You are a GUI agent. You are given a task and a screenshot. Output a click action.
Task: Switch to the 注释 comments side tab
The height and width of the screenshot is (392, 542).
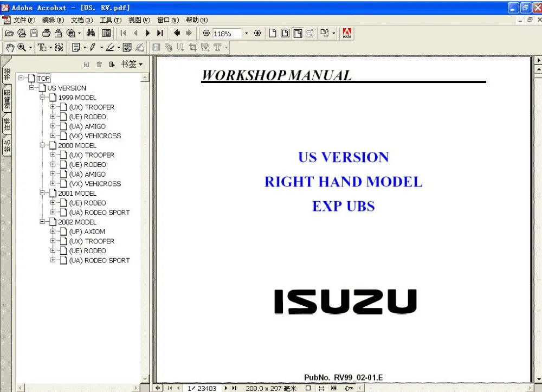(x=7, y=125)
